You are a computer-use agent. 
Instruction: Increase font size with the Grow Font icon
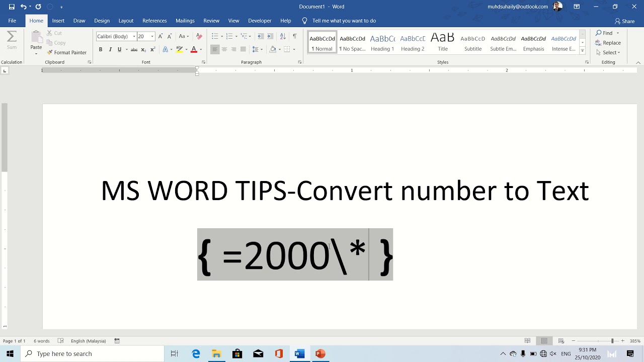160,36
